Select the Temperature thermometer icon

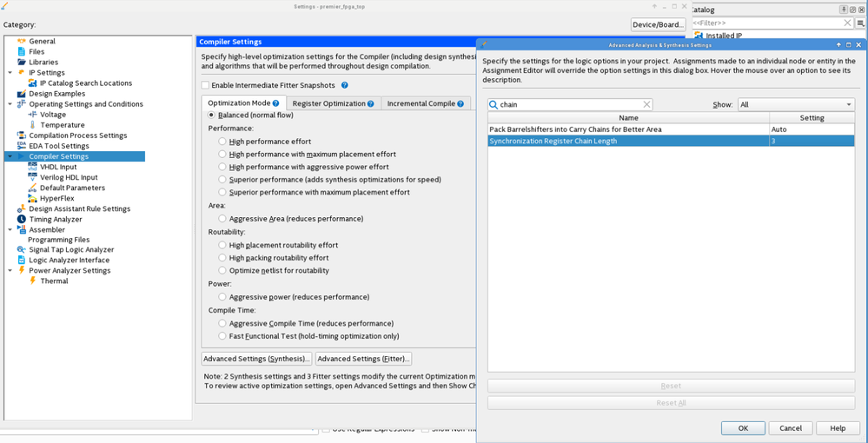tap(33, 125)
